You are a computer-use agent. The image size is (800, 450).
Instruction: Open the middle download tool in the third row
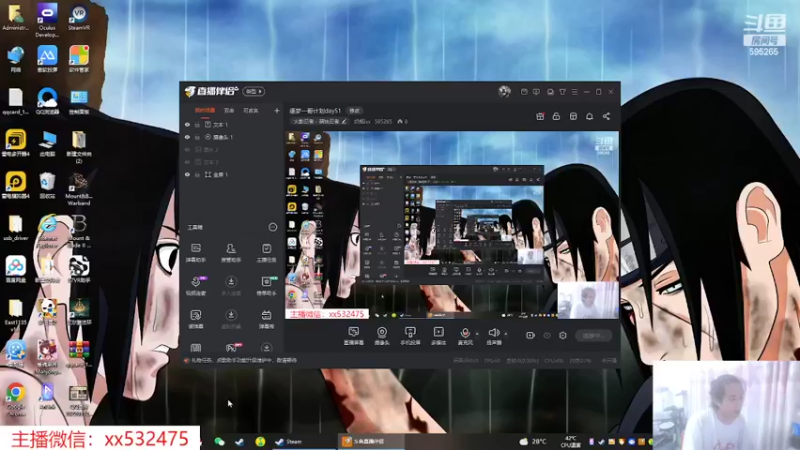pos(231,319)
